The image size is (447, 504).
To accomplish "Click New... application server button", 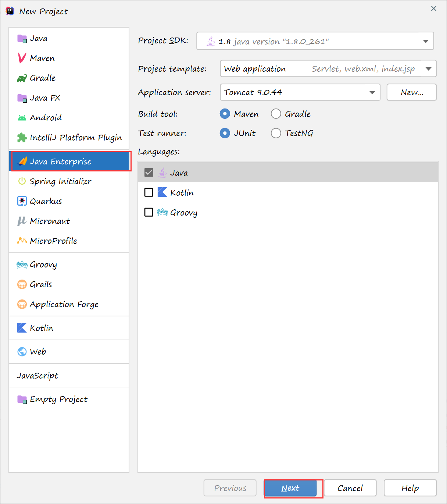I will 412,92.
